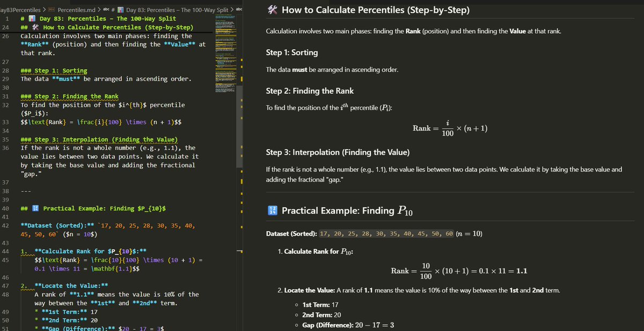Click 'Gap (Difference): 20 − 17 = 3' in preview
Screen dimensions: 644x331
[348, 325]
